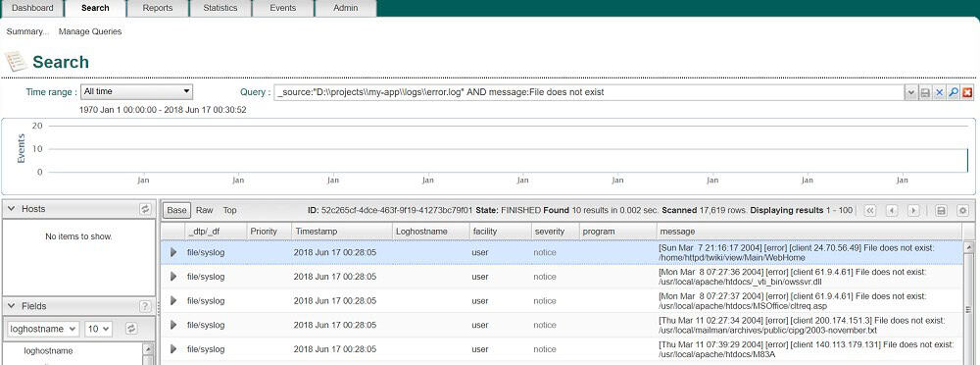Screen dimensions: 980x365
Task: Click the events bar in the timeline chart
Action: coord(967,160)
